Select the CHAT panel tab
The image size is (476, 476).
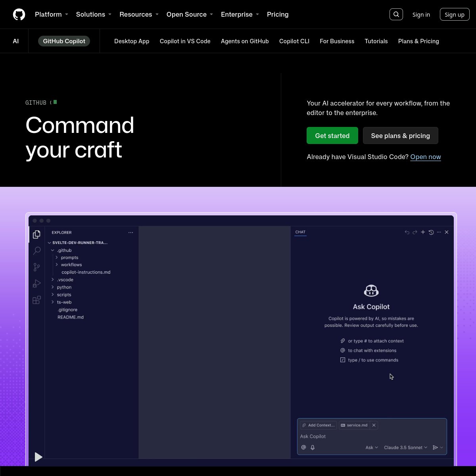[300, 232]
